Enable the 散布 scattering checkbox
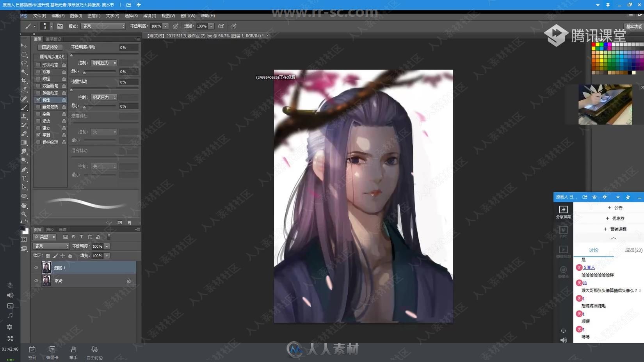Image resolution: width=644 pixels, height=362 pixels. tap(38, 72)
